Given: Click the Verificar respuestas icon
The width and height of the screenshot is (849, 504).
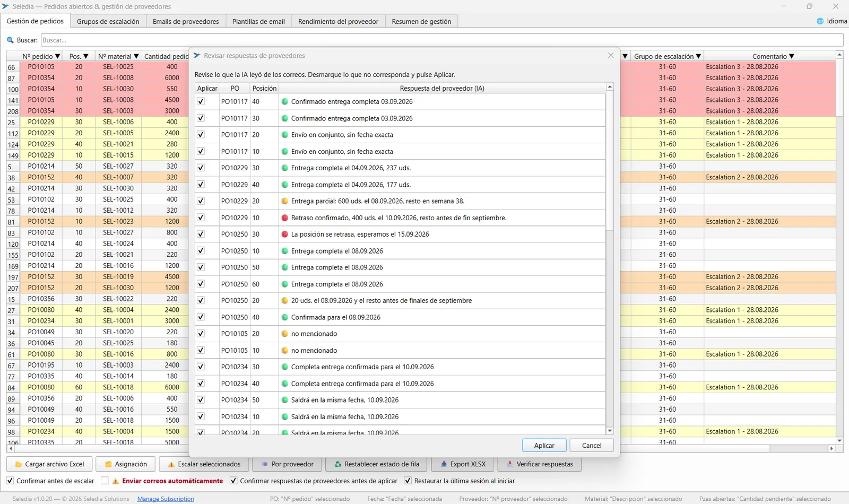Looking at the screenshot, I should tap(510, 464).
